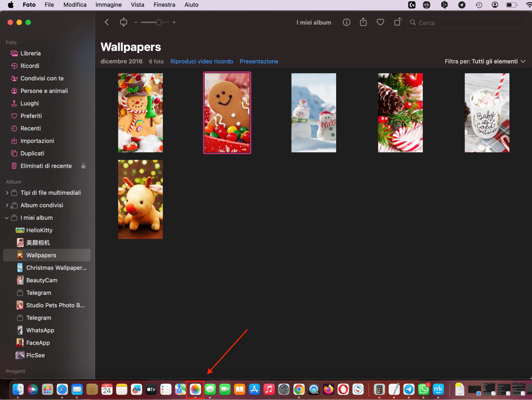Launch Safari from the Dock
Viewport: 532px width, 400px height.
click(62, 389)
